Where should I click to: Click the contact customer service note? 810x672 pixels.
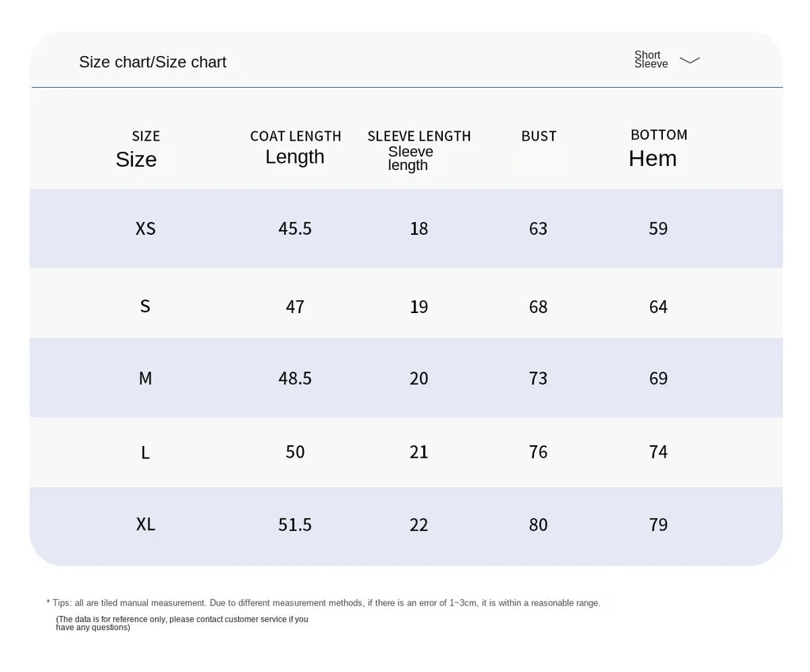[182, 623]
